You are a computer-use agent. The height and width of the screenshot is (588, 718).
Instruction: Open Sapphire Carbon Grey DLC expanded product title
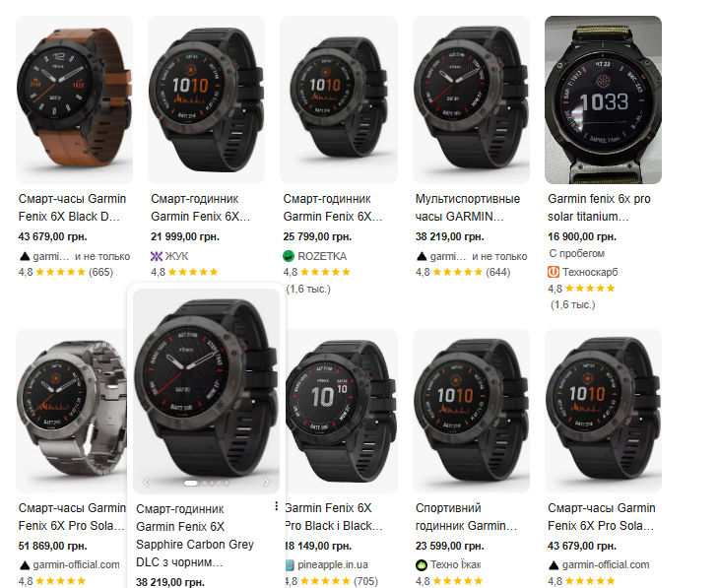[195, 536]
